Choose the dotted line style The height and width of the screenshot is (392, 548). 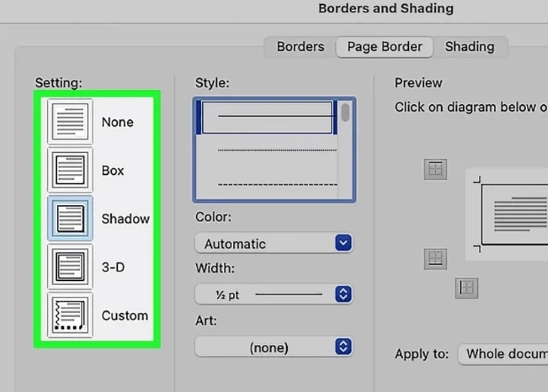[267, 150]
